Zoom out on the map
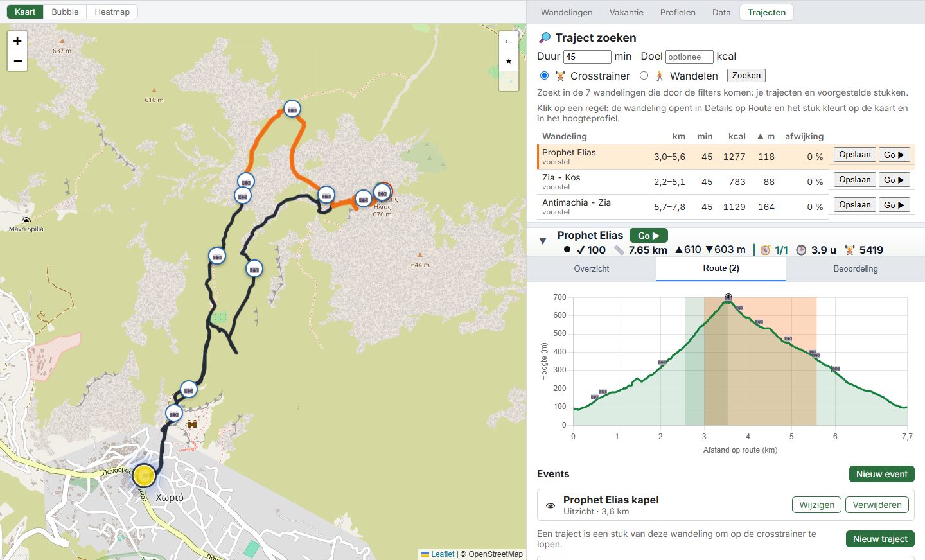Viewport: 925px width, 560px height. (17, 61)
